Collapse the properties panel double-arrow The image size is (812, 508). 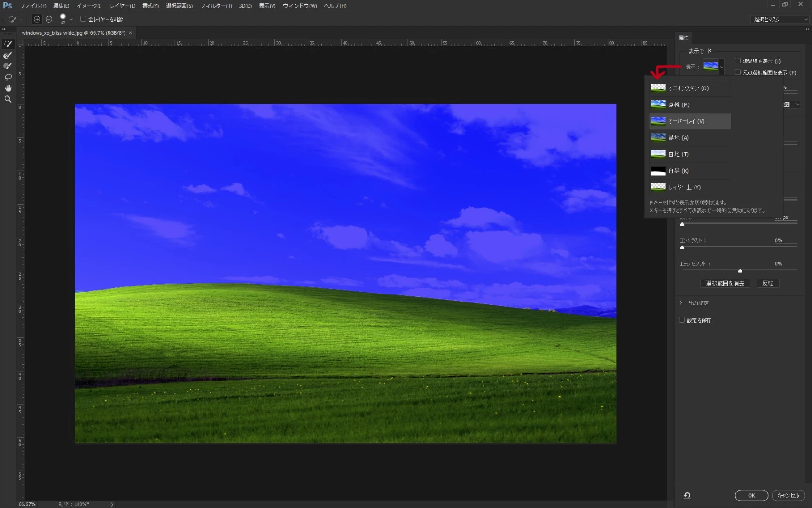click(807, 29)
